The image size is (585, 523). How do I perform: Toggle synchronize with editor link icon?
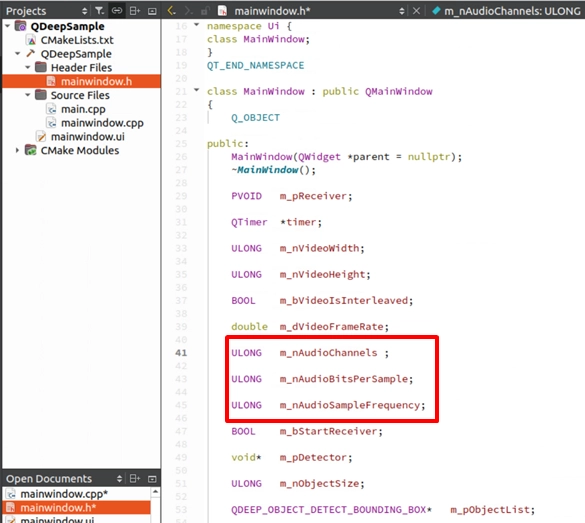tap(117, 11)
